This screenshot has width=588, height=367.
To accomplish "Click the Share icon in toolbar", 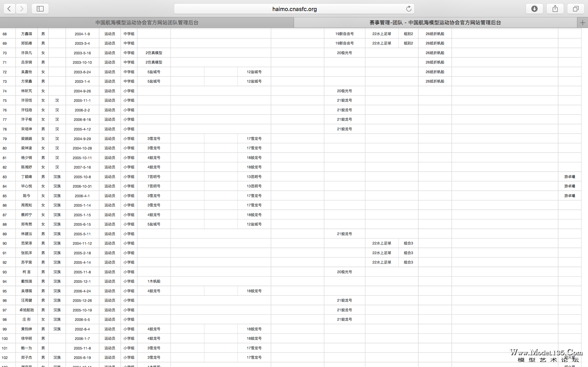I will pyautogui.click(x=555, y=9).
